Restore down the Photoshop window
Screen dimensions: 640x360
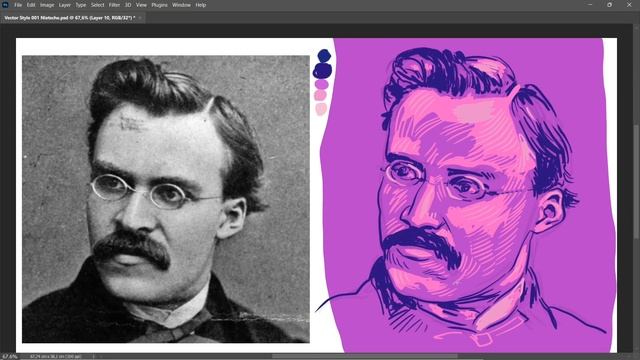pyautogui.click(x=609, y=5)
